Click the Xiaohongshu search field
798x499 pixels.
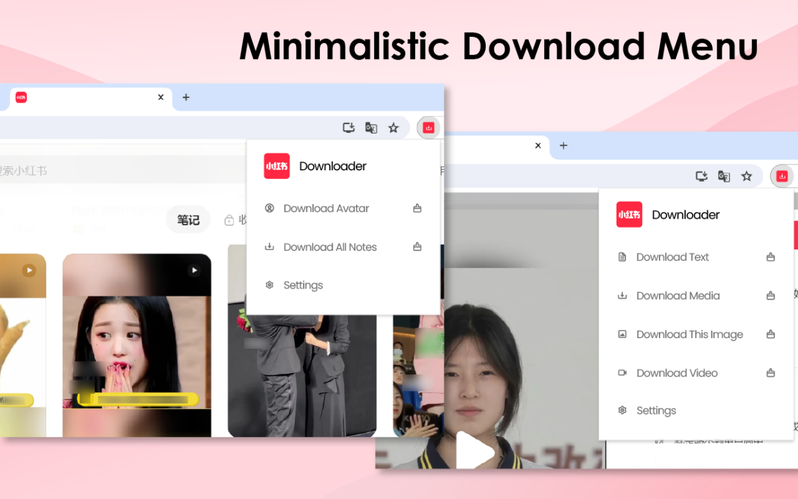[120, 171]
